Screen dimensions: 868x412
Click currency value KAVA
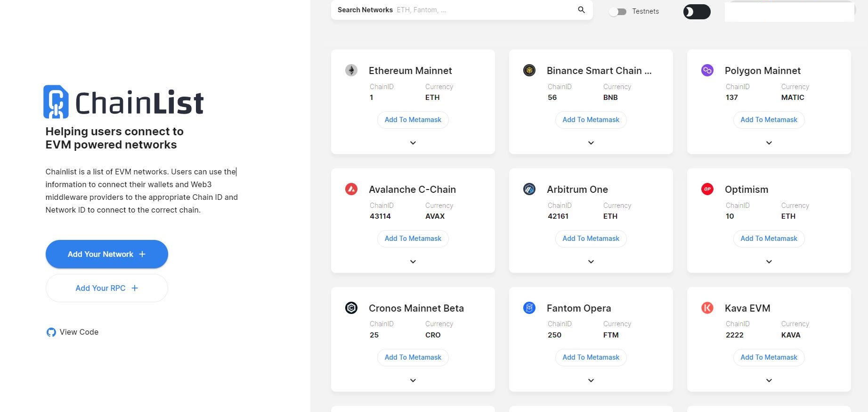(791, 335)
